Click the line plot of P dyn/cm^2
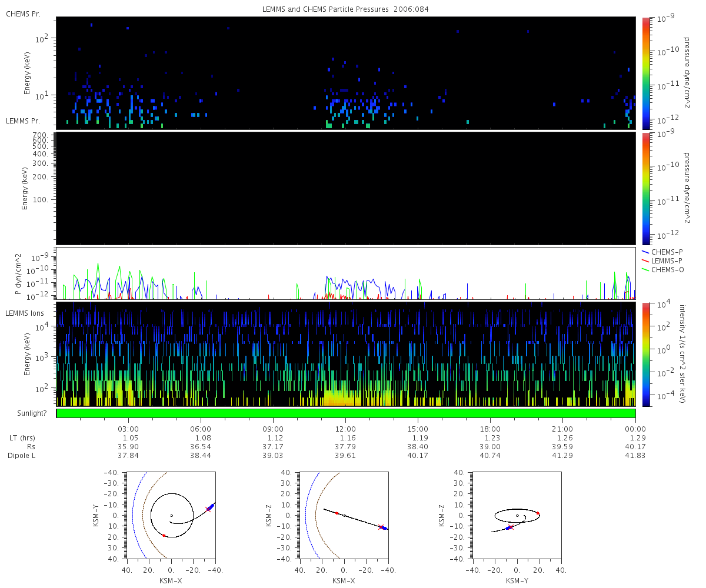The image size is (706, 588). click(346, 273)
